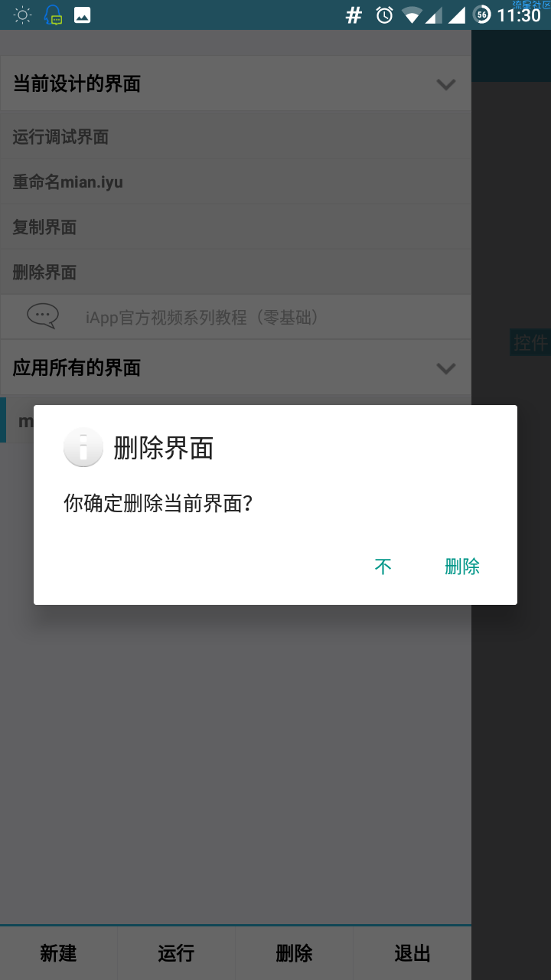Image resolution: width=551 pixels, height=980 pixels.
Task: Tap 新建 in the bottom bar
Action: 59,953
